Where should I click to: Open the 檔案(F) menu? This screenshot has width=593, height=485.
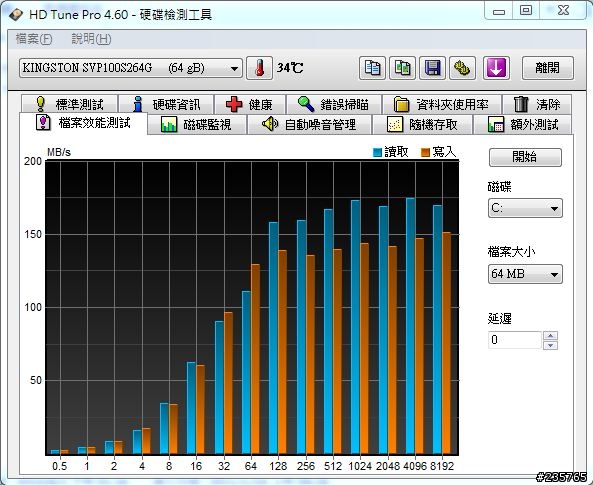[x=34, y=39]
